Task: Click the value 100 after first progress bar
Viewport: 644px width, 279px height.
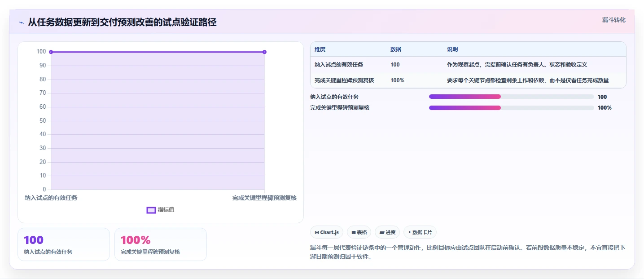Action: click(x=602, y=97)
